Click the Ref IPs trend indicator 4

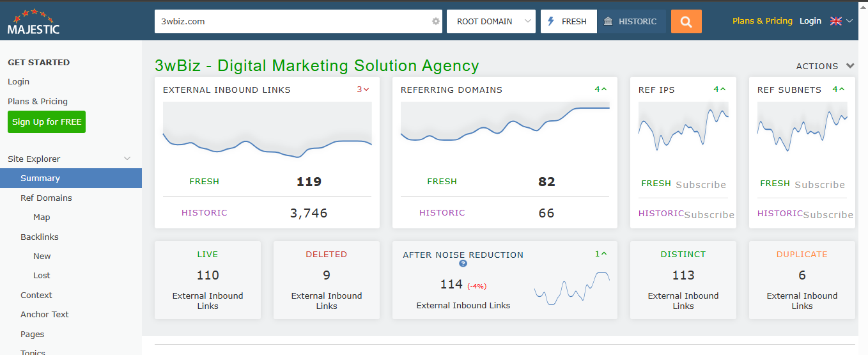[720, 90]
